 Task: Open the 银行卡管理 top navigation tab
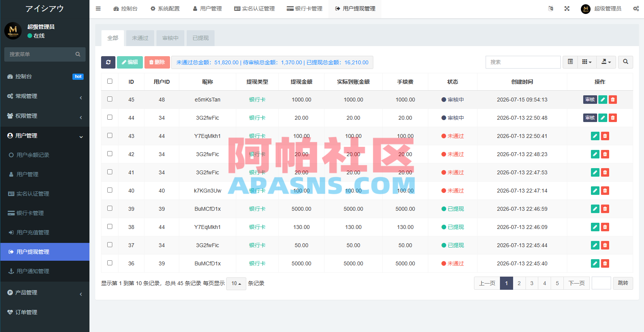(304, 9)
